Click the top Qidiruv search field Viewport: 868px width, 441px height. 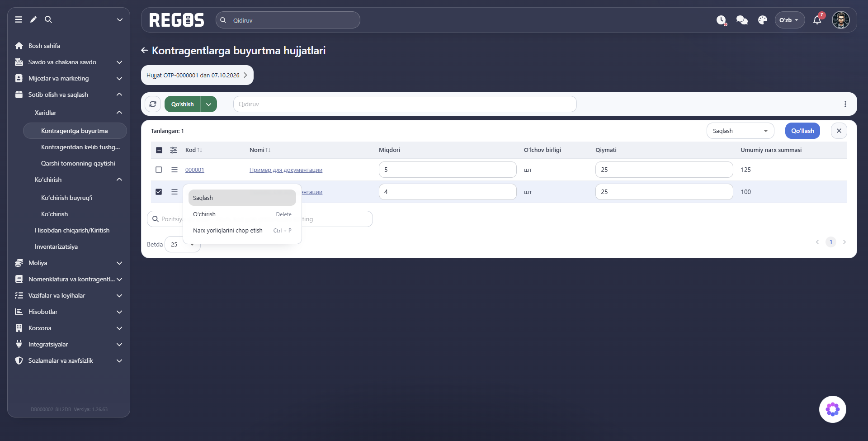click(288, 20)
